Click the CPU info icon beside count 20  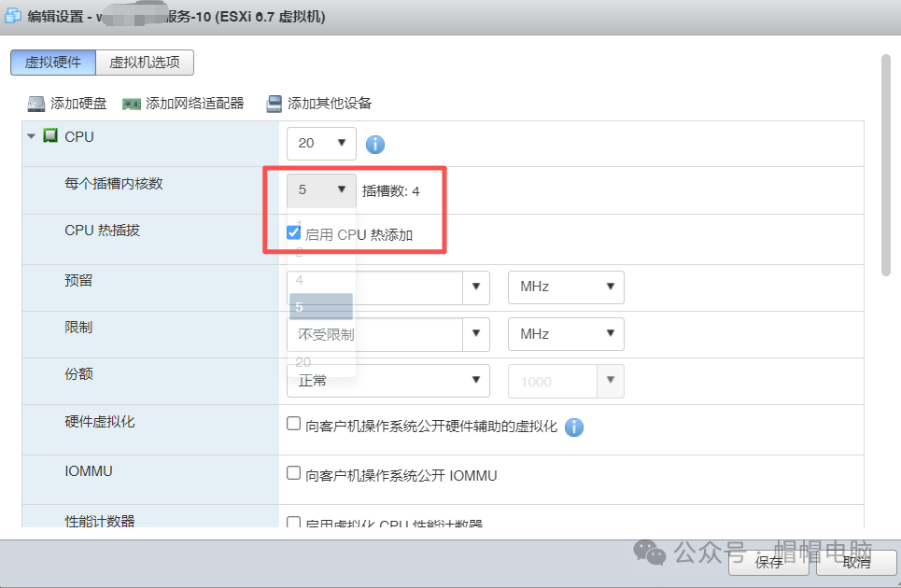click(x=375, y=144)
